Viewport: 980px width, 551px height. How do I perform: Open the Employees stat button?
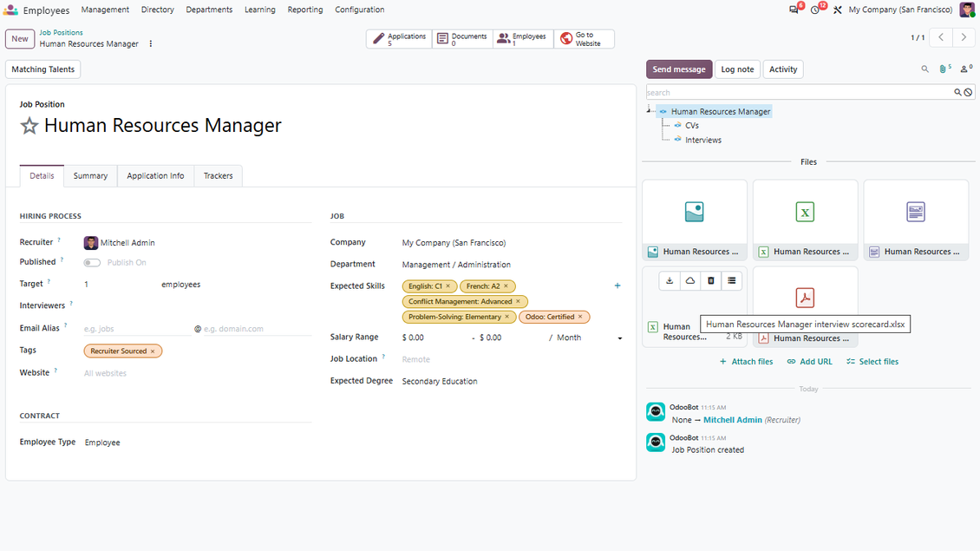tap(522, 39)
